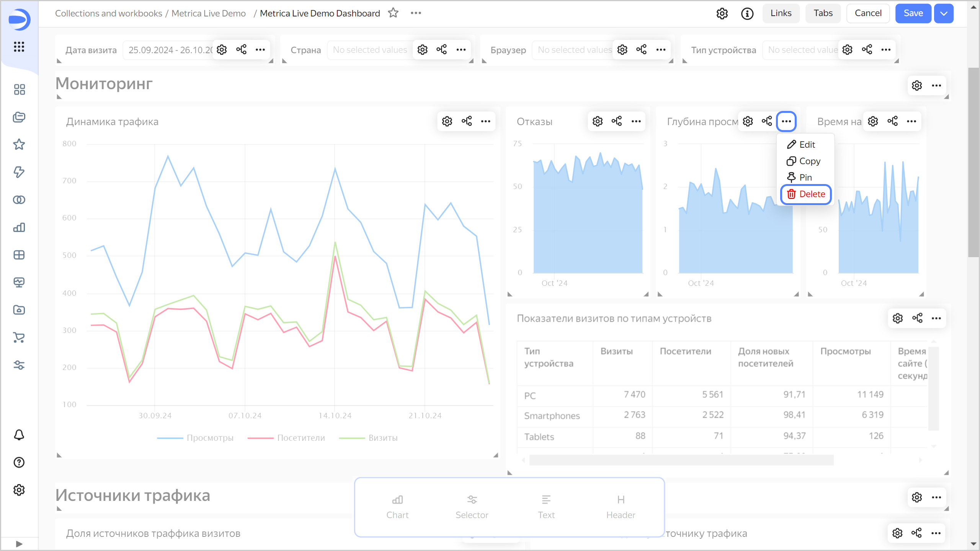Open the notifications bell in sidebar
Image resolution: width=980 pixels, height=551 pixels.
pos(19,435)
